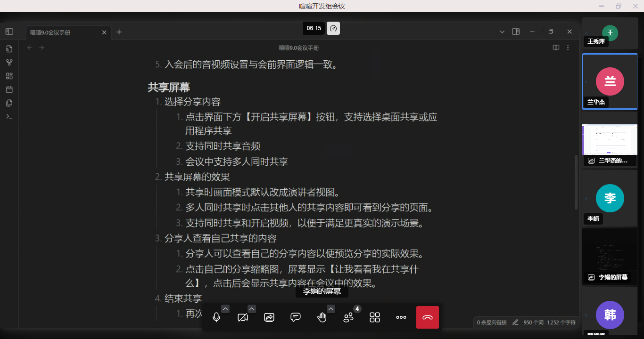Viewport: 644px width, 339px height.
Task: Open the layout grid view options
Action: pos(375,317)
